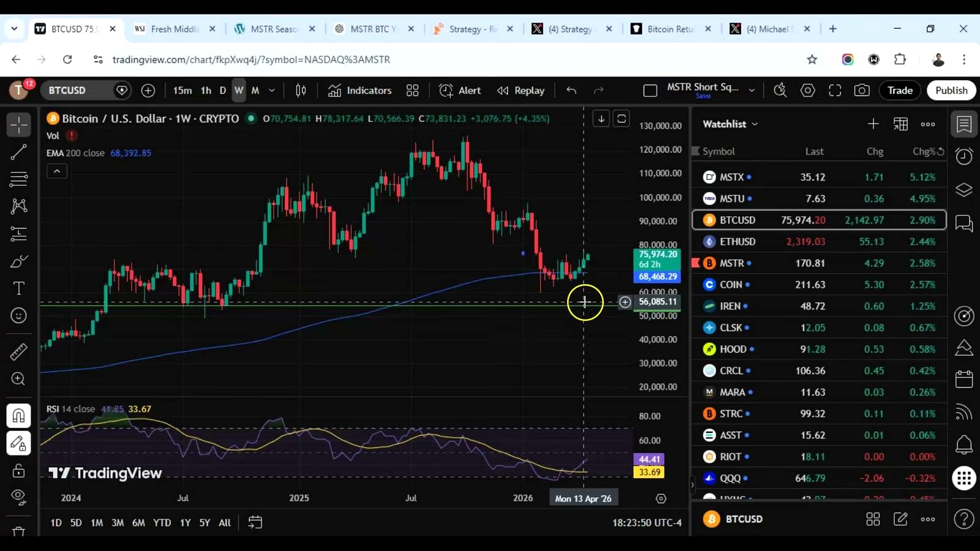980x551 pixels.
Task: Open the go to date calendar
Action: pyautogui.click(x=255, y=523)
